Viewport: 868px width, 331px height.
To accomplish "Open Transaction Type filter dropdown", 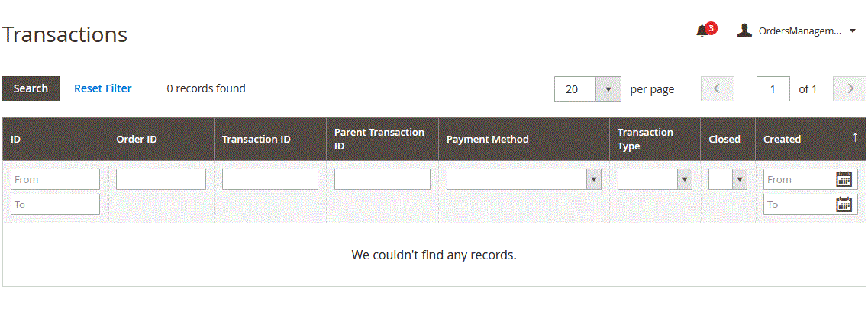I will click(x=655, y=179).
